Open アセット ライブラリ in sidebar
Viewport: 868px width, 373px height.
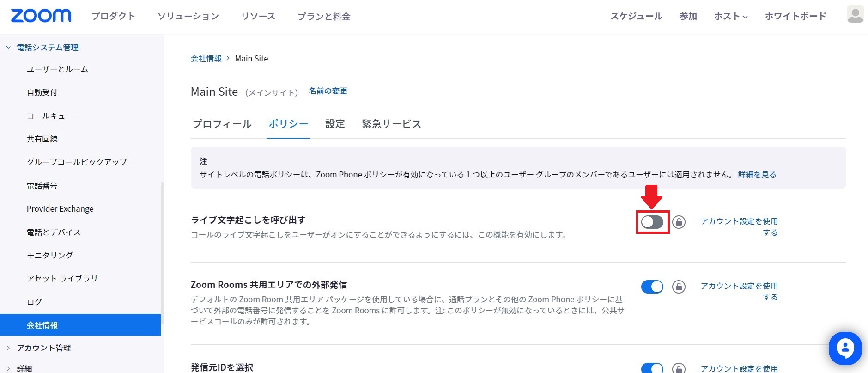click(x=62, y=279)
